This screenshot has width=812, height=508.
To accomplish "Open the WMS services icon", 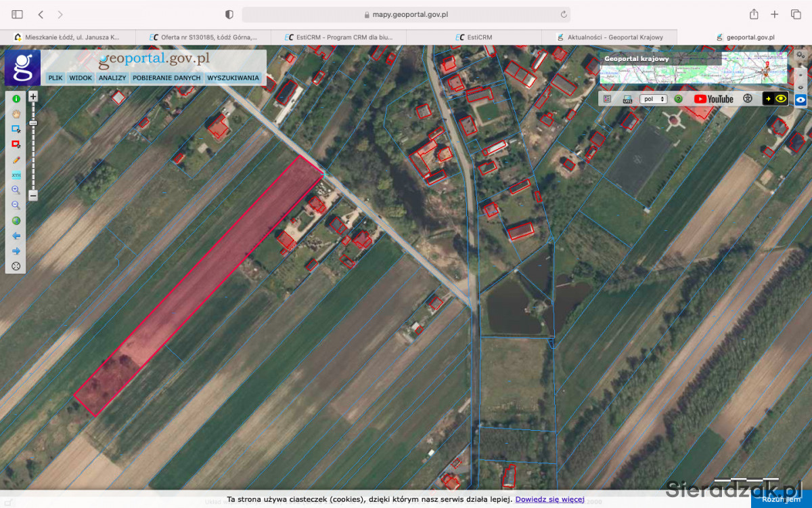I will coord(627,99).
